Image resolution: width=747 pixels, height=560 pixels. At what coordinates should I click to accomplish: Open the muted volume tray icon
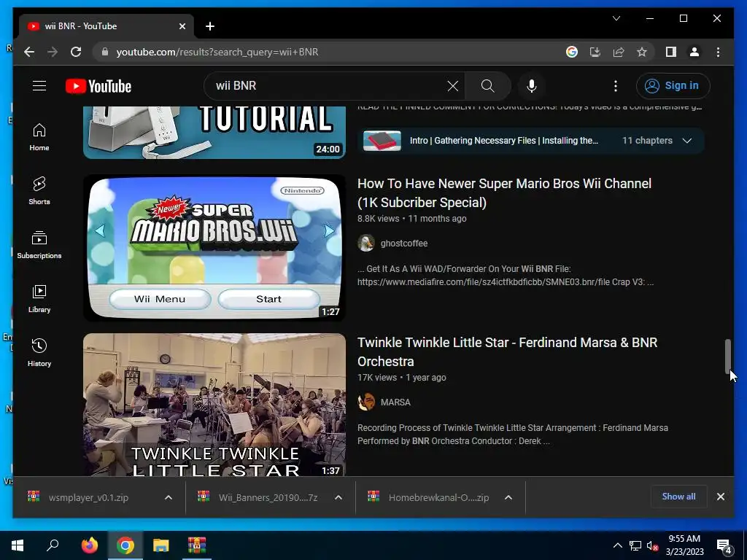(x=652, y=545)
